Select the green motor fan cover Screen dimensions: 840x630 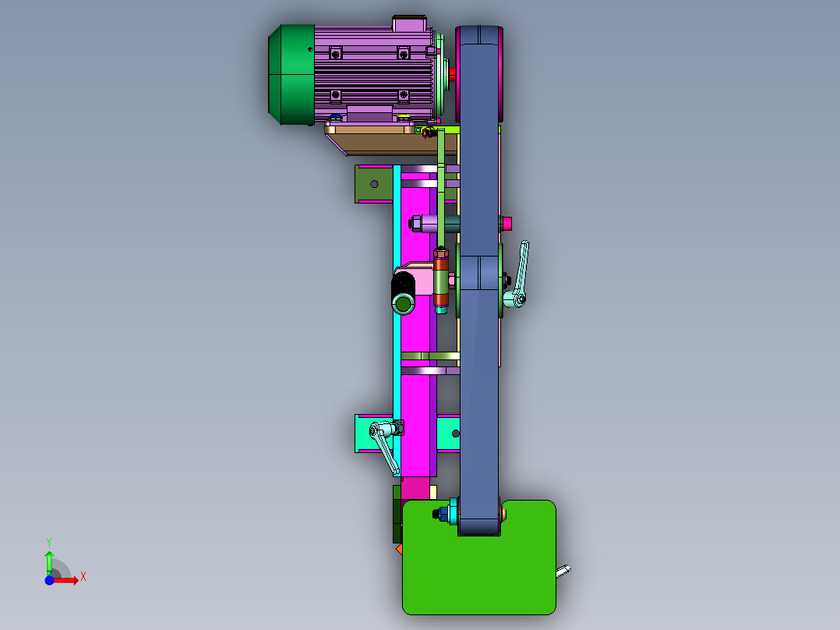[291, 75]
